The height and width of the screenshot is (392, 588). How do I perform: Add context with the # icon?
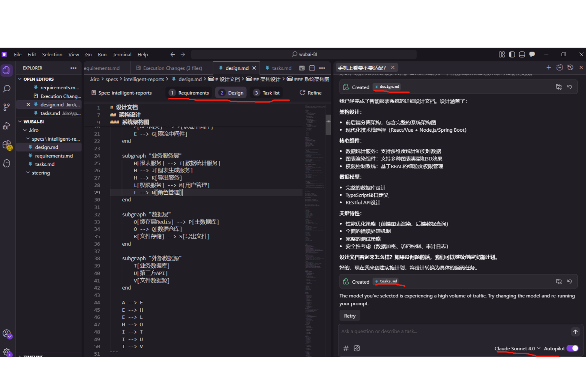[346, 348]
